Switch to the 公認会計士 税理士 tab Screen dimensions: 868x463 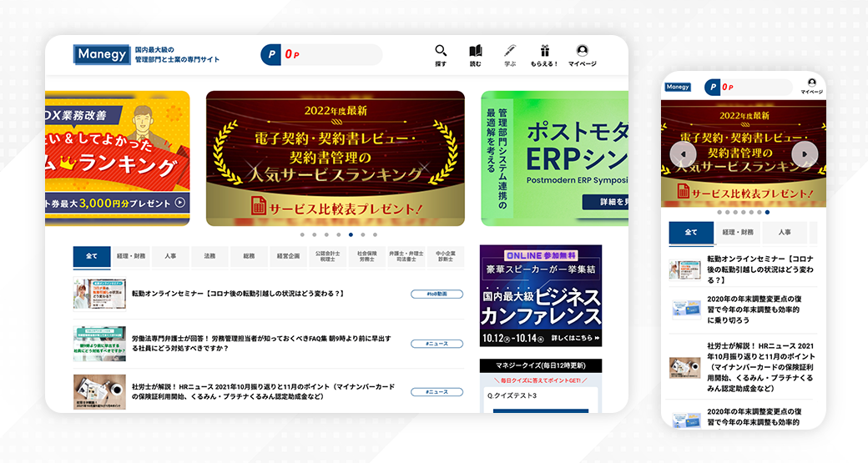328,257
